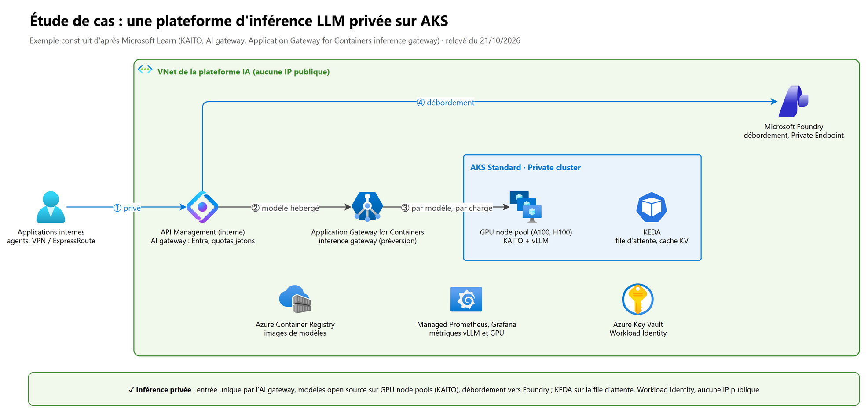The width and height of the screenshot is (868, 414).
Task: Select the 'GPU node pool (A100, H100)' text
Action: point(526,232)
